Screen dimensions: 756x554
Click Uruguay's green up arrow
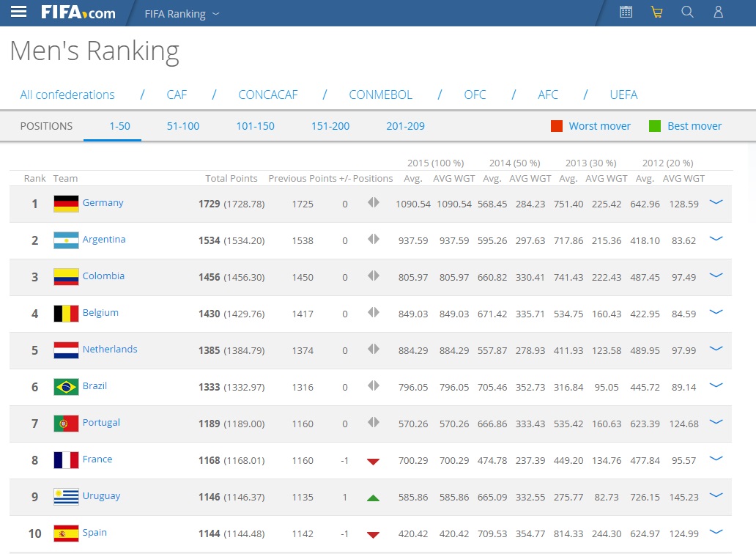click(373, 498)
